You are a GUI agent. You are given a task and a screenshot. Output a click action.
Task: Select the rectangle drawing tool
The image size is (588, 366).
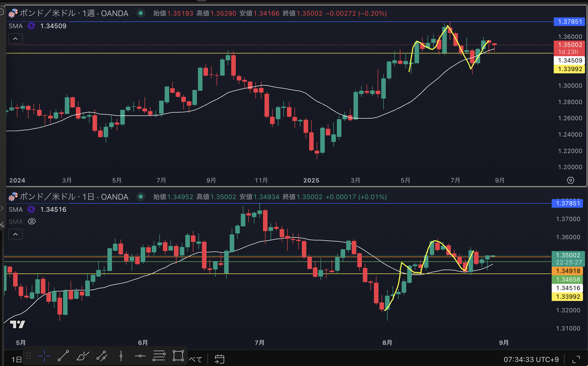[x=178, y=356]
